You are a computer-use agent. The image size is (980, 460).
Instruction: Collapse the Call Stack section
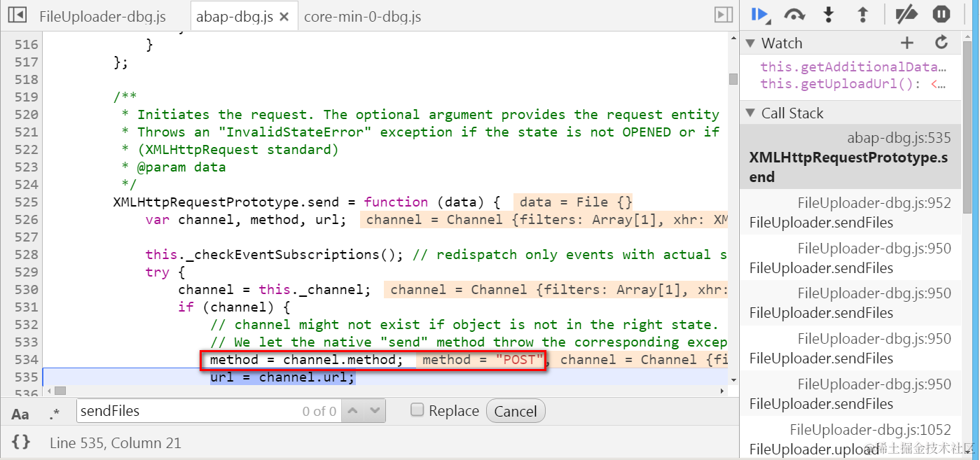pyautogui.click(x=750, y=113)
